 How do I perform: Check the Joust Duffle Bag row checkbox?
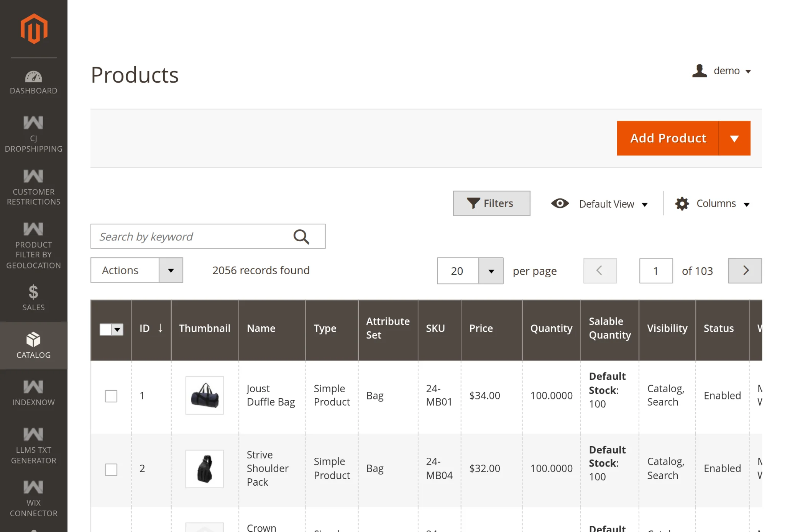[x=111, y=396]
